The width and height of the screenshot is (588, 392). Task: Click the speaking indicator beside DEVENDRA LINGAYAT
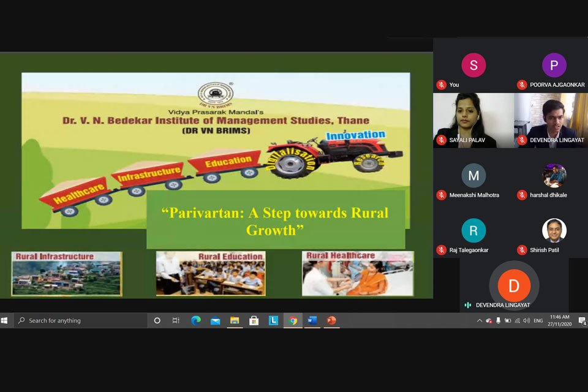pyautogui.click(x=468, y=305)
